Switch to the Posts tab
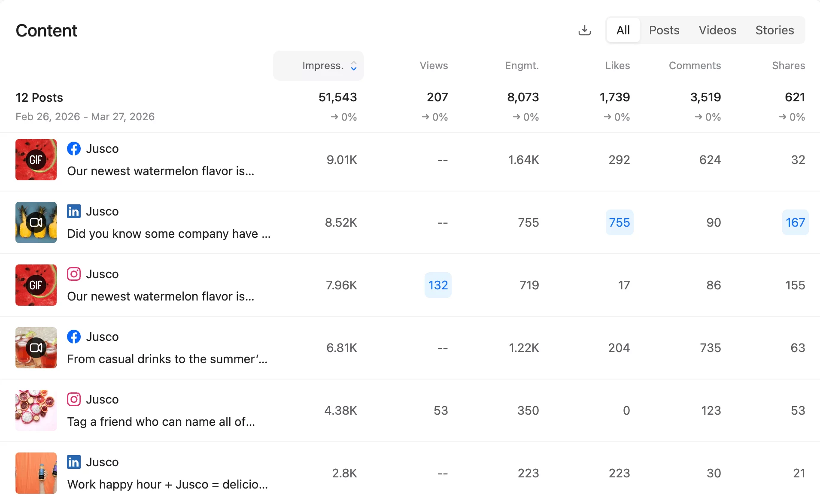 [664, 30]
